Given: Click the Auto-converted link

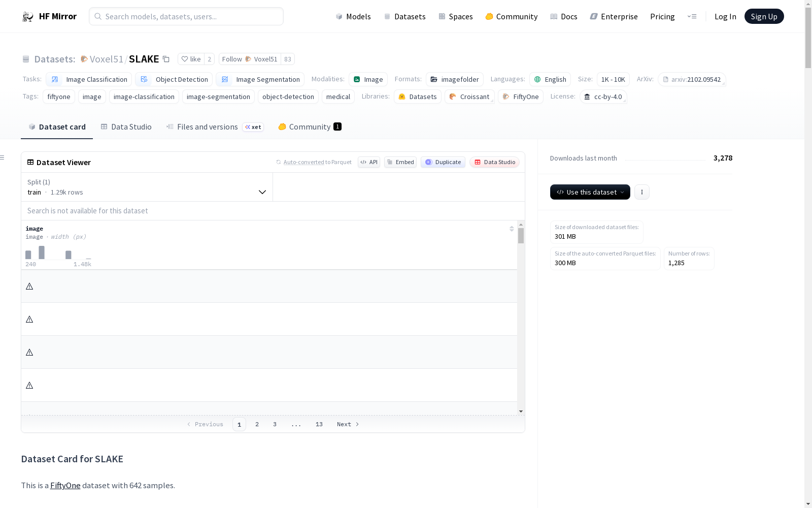Looking at the screenshot, I should pos(303,162).
